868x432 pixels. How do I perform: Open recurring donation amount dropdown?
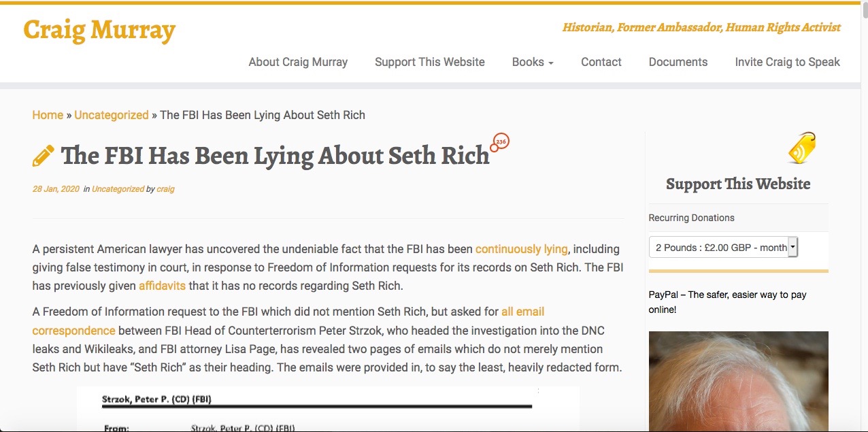723,248
